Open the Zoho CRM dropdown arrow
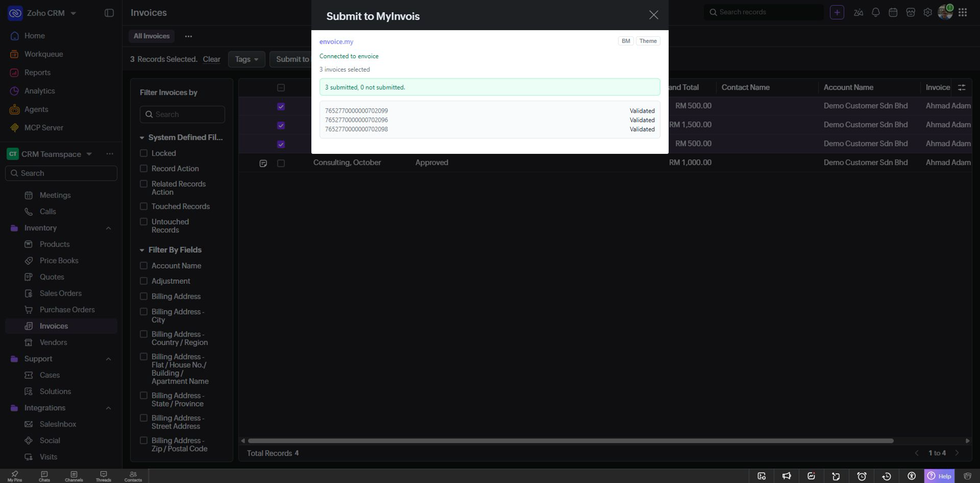This screenshot has width=980, height=483. pyautogui.click(x=73, y=13)
